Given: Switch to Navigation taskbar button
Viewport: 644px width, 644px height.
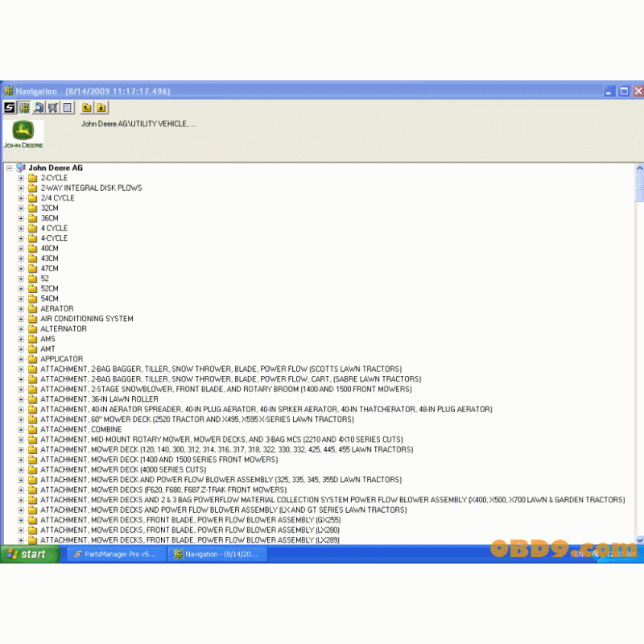Looking at the screenshot, I should pos(217,554).
